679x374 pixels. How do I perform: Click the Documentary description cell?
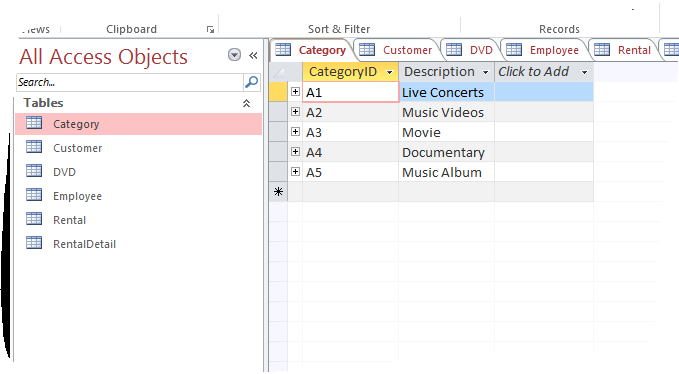click(x=446, y=152)
